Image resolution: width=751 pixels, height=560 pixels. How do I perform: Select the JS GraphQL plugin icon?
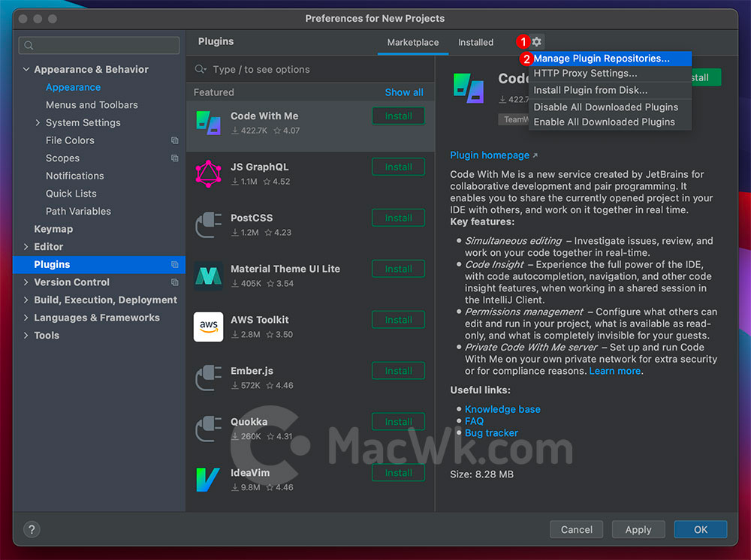coord(208,173)
